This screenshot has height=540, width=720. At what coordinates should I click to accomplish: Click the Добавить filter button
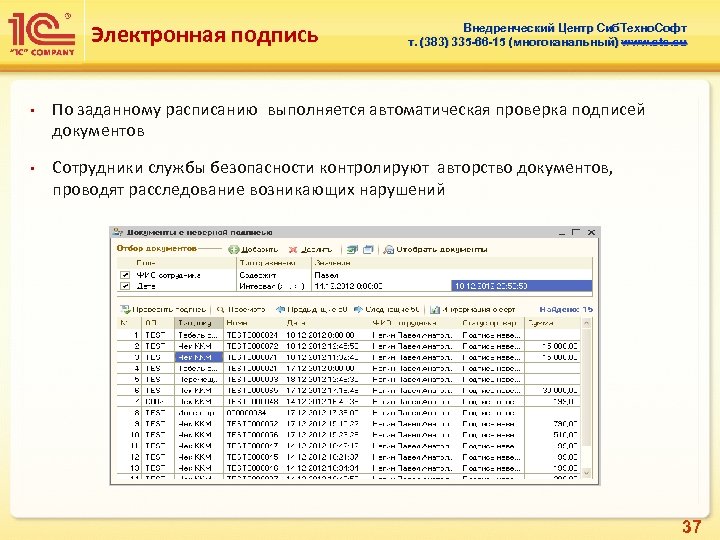pyautogui.click(x=253, y=249)
